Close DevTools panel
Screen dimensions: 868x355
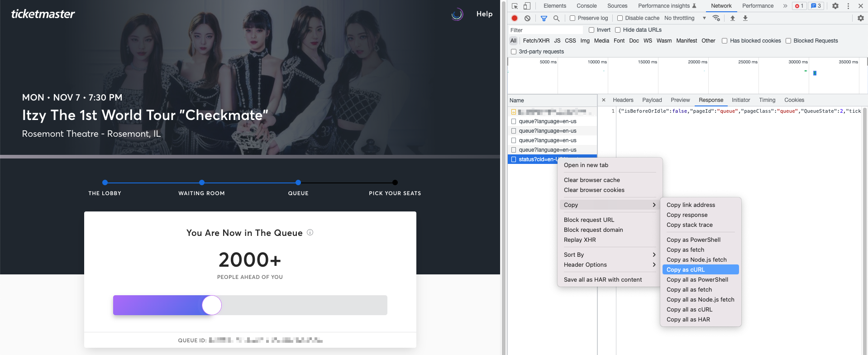pyautogui.click(x=861, y=6)
